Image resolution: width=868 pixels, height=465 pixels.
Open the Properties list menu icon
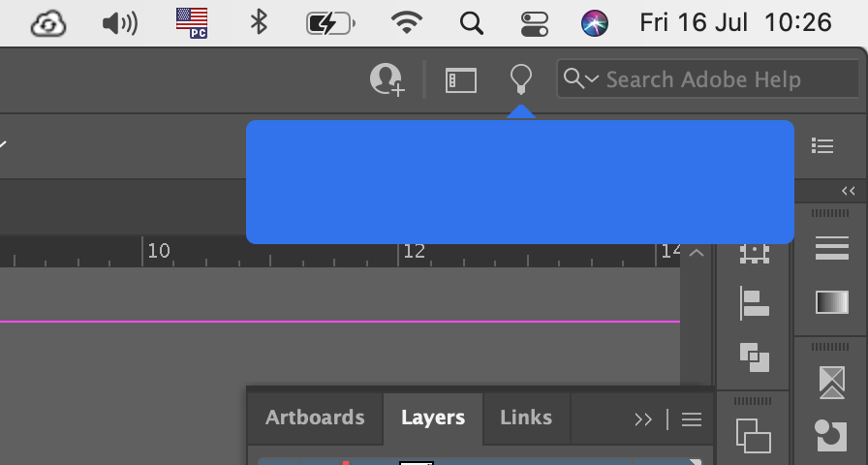[x=822, y=146]
